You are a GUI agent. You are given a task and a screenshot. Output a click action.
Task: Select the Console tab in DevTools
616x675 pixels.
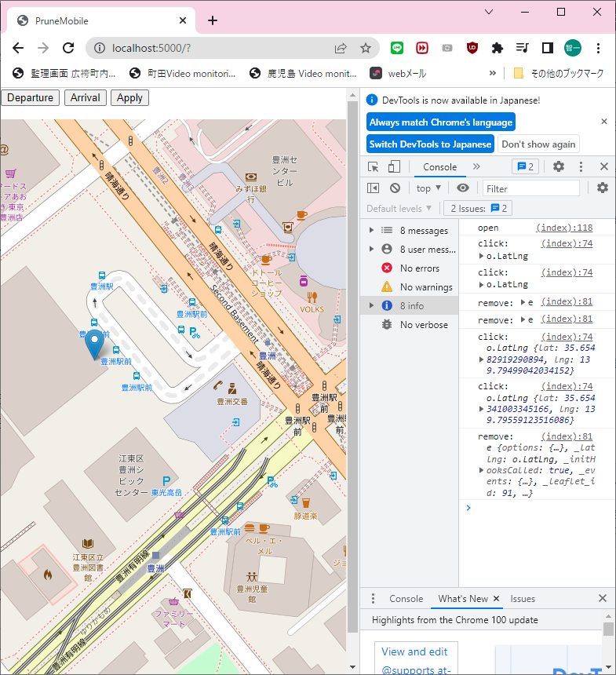click(439, 167)
